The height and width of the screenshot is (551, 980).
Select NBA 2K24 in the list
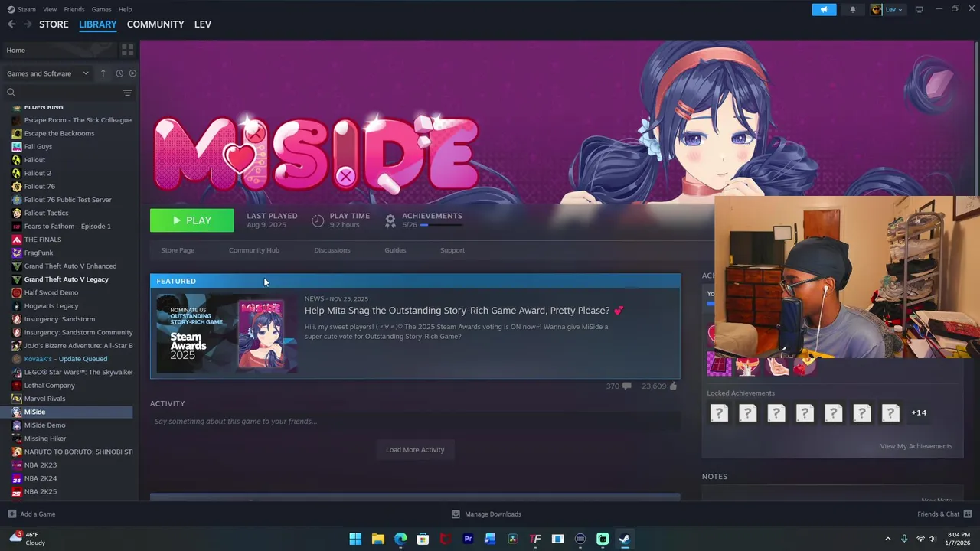[x=41, y=478]
